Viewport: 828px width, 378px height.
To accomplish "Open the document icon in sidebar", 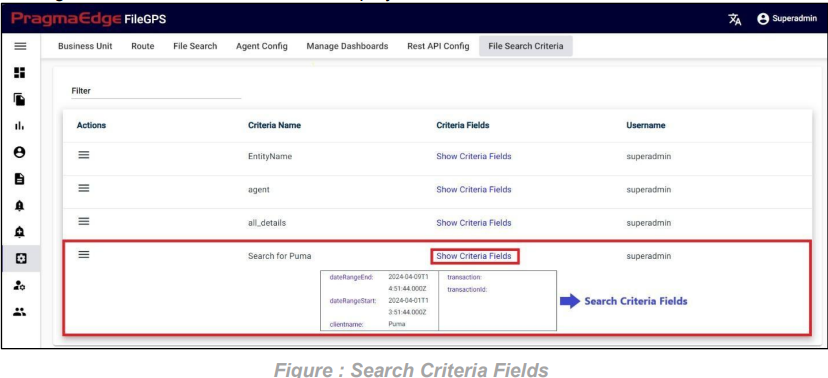I will 20,178.
